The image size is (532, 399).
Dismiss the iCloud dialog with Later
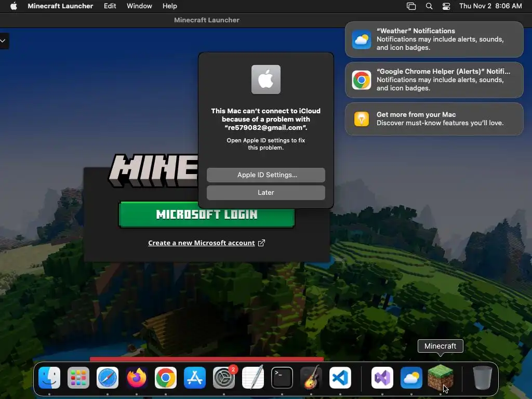[266, 192]
